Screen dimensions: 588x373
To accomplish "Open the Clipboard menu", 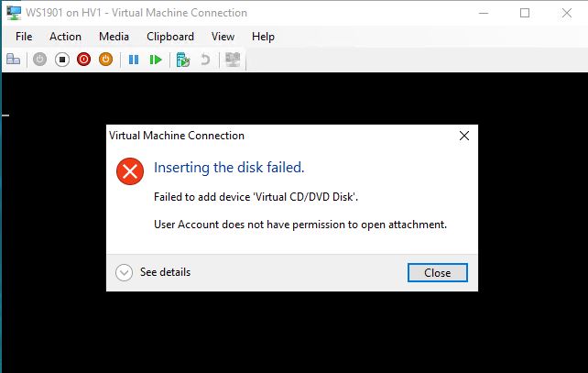I will [x=170, y=37].
